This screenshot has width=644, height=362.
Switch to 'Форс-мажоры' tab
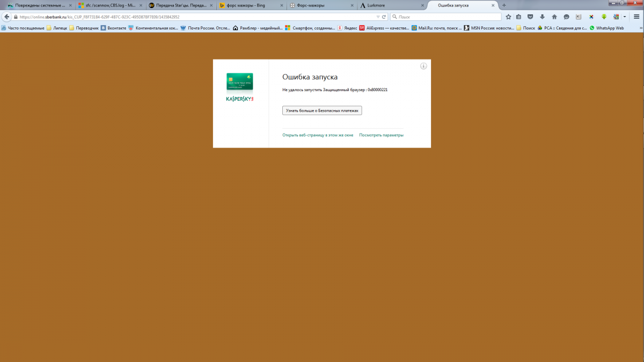point(321,5)
